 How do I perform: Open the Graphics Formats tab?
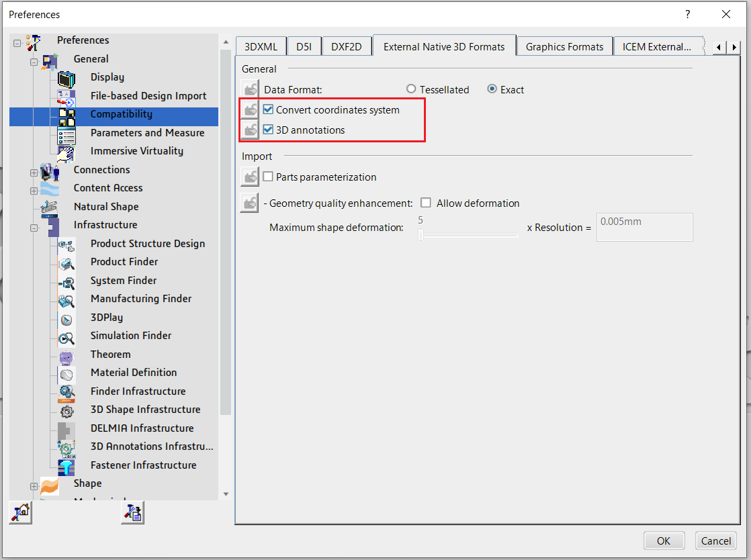565,46
